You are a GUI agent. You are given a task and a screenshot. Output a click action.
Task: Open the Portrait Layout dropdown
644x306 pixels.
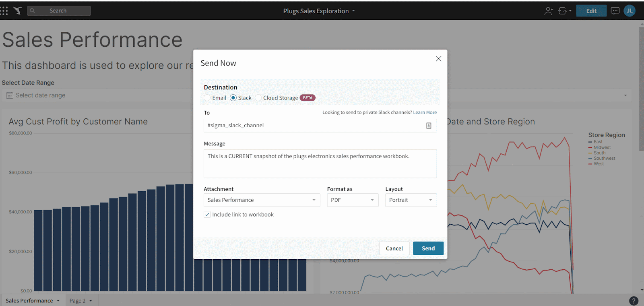411,200
